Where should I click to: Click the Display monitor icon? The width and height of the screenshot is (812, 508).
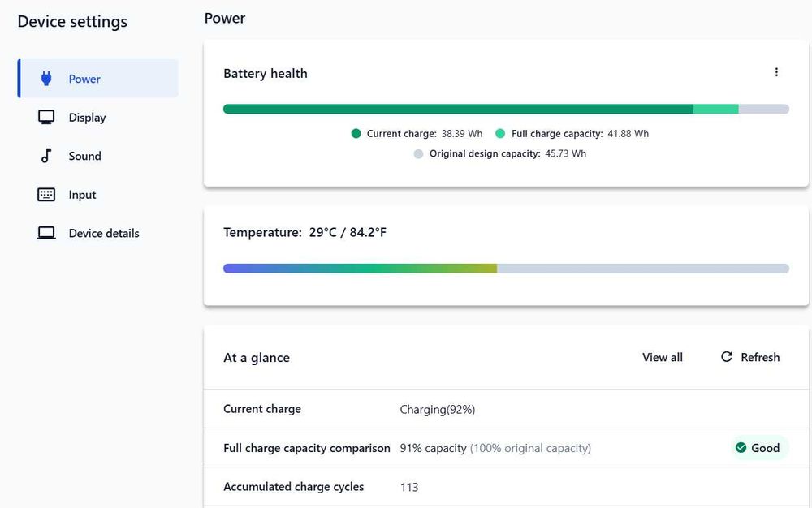(x=46, y=118)
